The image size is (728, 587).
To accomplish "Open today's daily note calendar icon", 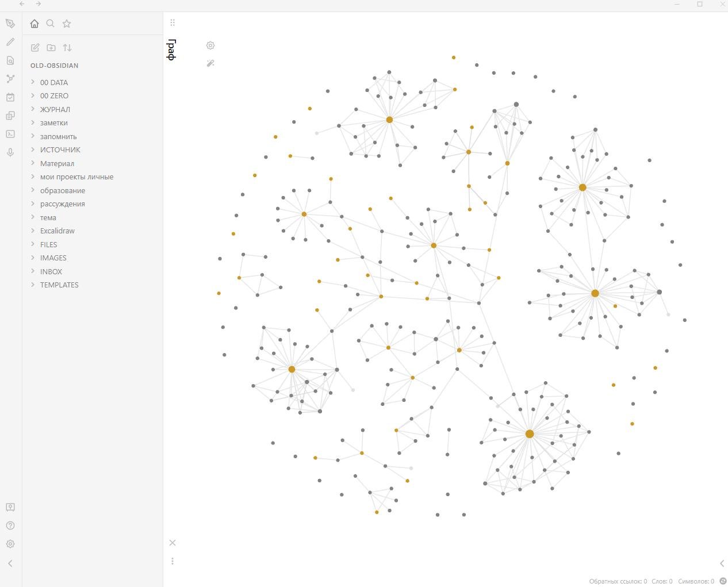I will 10,97.
